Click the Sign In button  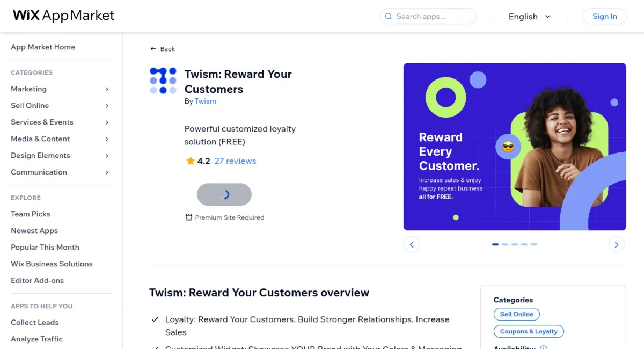point(604,16)
